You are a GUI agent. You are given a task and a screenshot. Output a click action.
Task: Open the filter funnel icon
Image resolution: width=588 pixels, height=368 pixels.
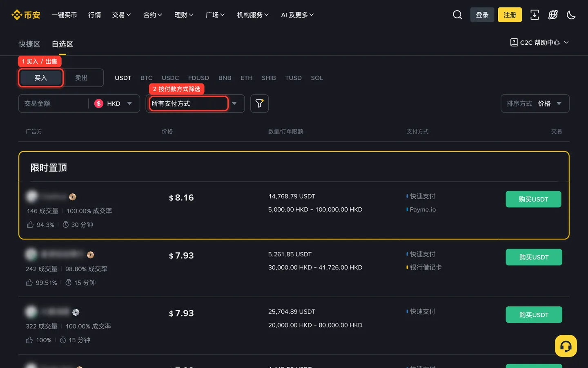click(259, 103)
